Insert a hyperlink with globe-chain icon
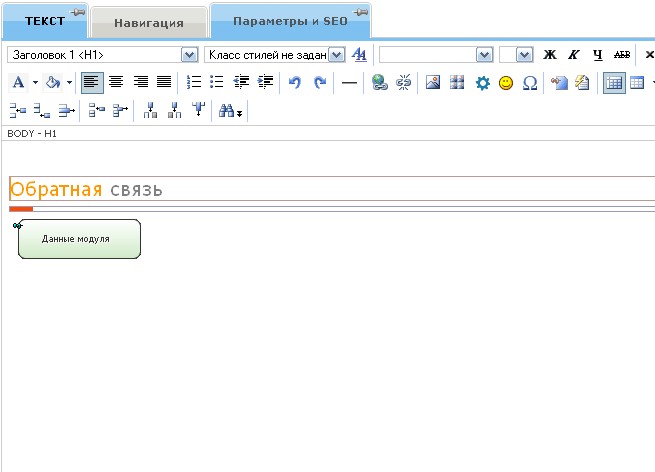 380,83
